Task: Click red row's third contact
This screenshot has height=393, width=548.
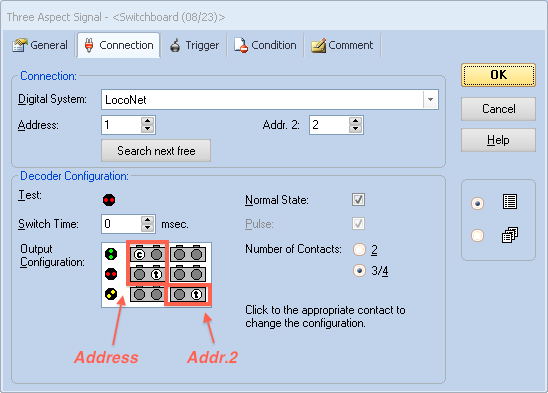Action: 180,274
